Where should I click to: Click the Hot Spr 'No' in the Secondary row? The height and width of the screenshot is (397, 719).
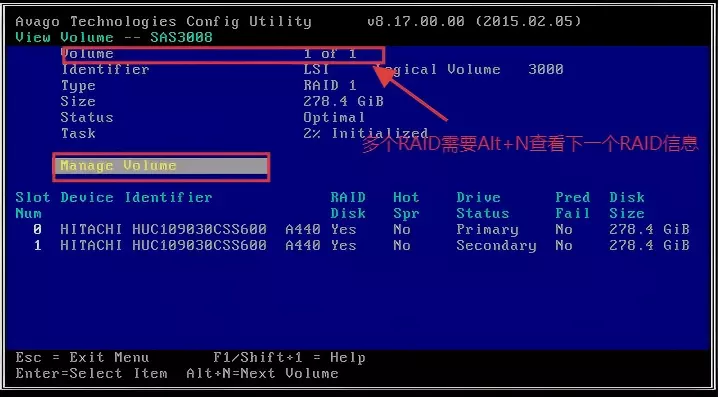402,245
